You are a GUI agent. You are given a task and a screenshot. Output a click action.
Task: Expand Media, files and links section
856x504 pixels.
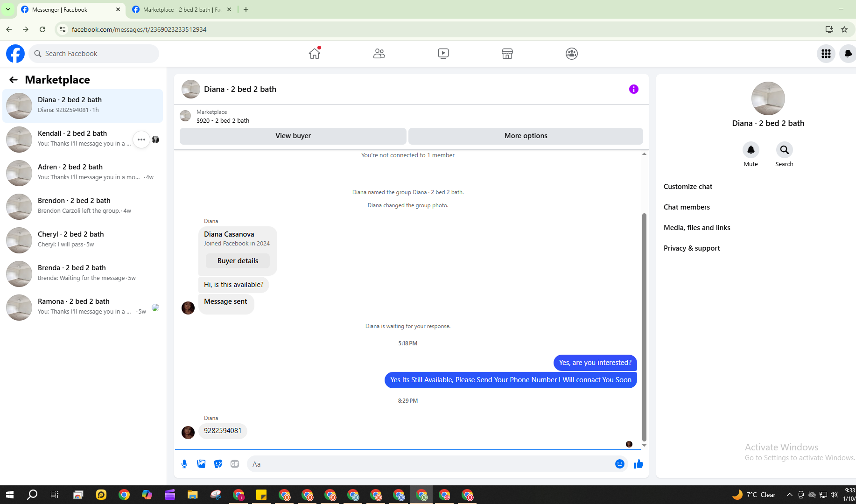pyautogui.click(x=697, y=228)
